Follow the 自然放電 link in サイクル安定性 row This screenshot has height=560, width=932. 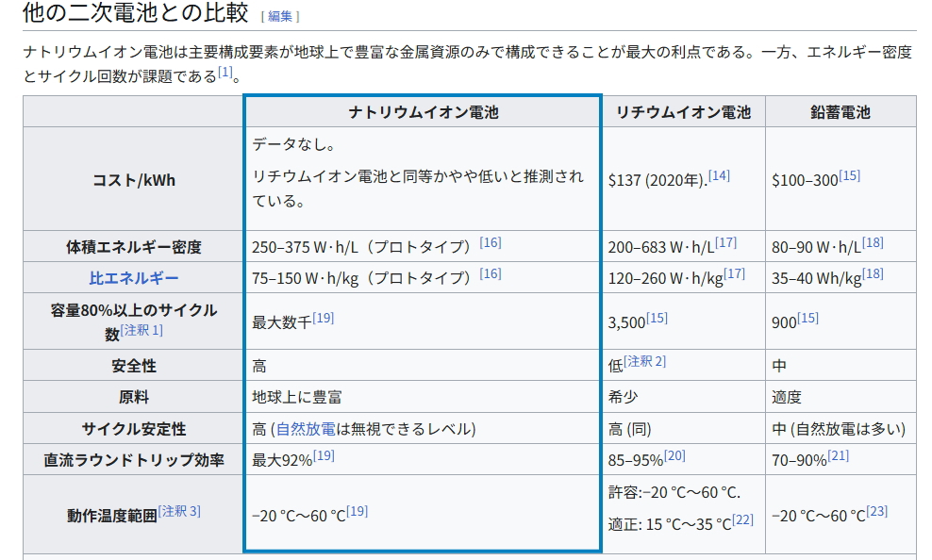306,429
